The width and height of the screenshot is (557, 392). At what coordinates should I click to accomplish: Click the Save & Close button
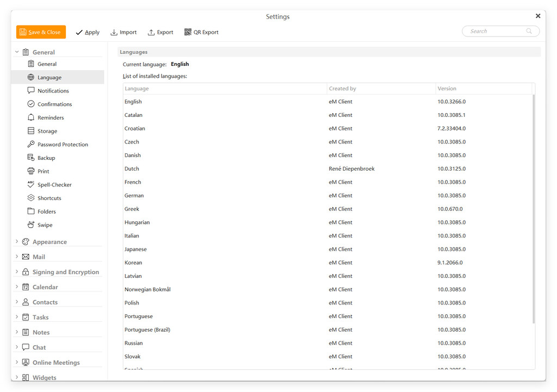[41, 32]
